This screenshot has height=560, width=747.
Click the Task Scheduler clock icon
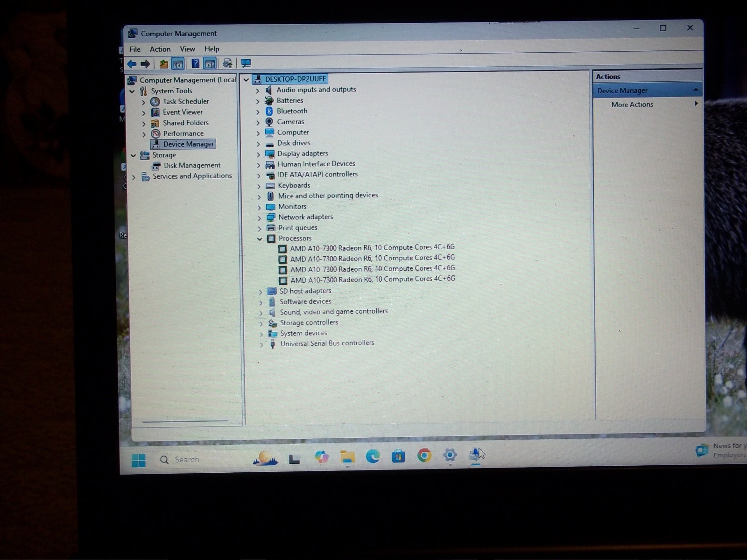click(155, 101)
